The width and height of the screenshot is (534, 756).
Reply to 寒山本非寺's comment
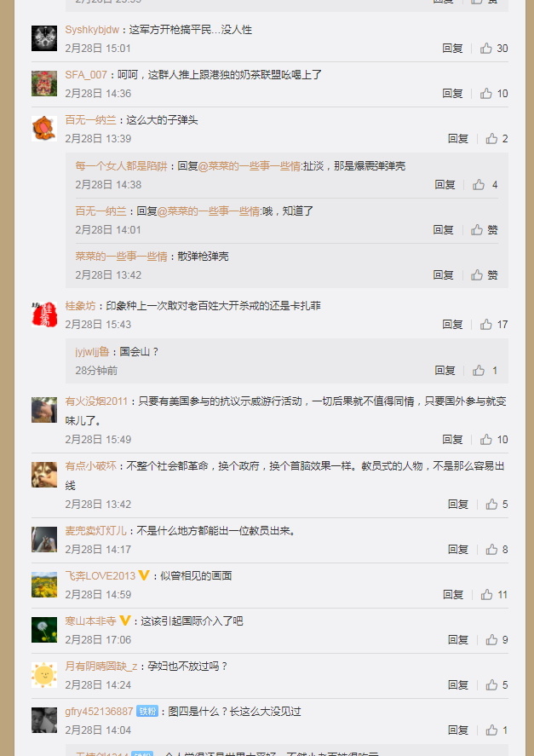458,640
